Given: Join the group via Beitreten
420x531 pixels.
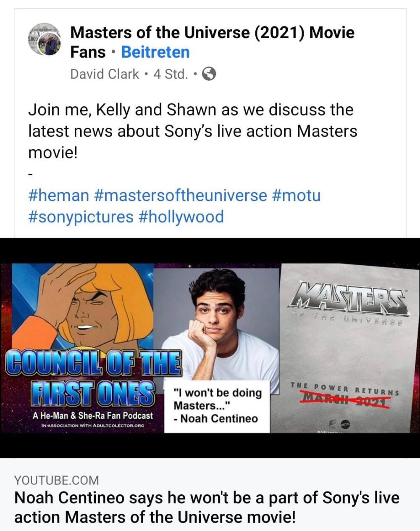Looking at the screenshot, I should (155, 52).
